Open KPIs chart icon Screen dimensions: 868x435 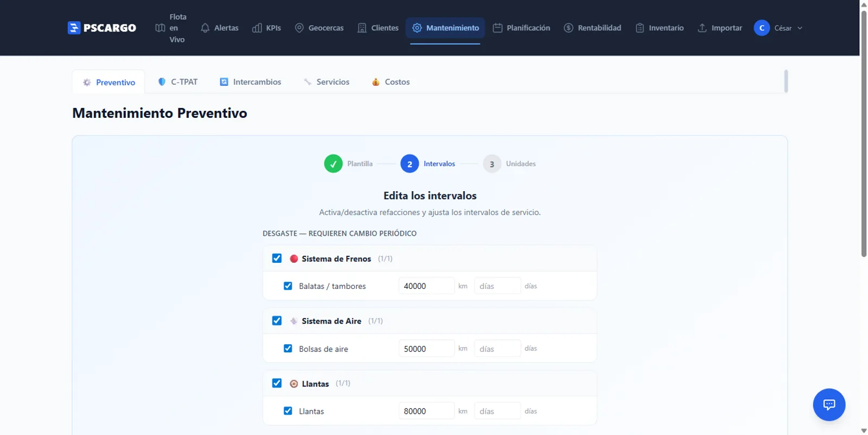click(x=257, y=28)
